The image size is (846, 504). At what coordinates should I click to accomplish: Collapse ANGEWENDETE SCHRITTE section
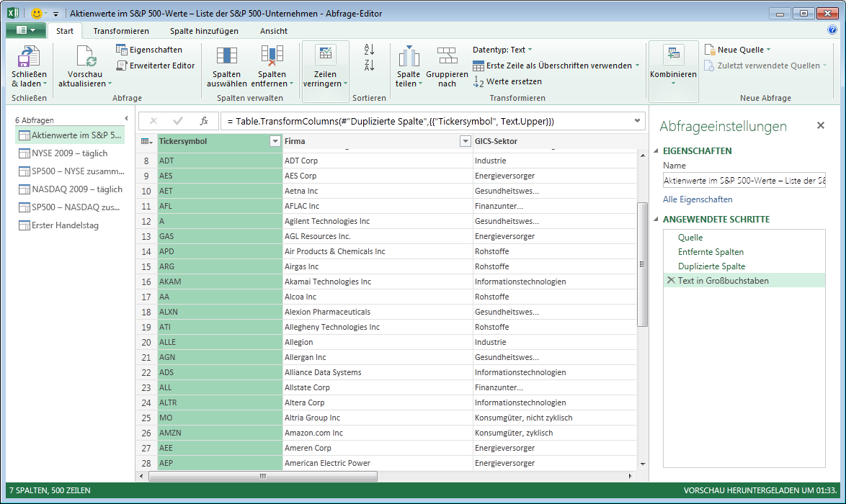656,220
